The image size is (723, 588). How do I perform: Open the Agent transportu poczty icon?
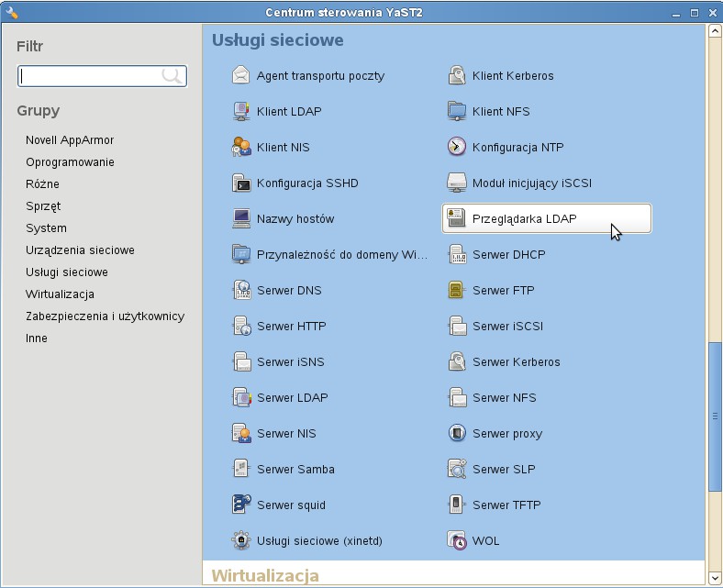240,75
